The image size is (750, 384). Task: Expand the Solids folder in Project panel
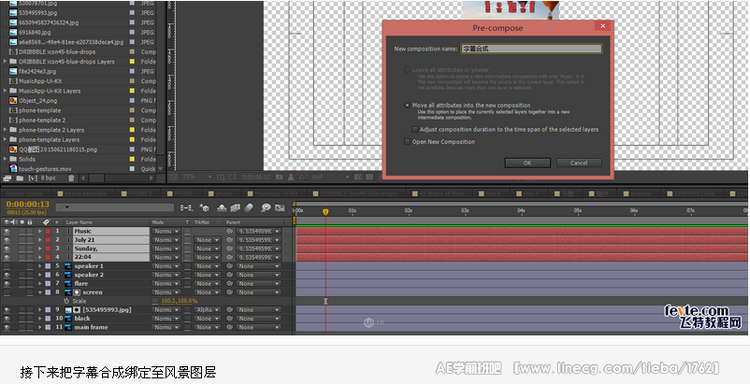pyautogui.click(x=5, y=159)
